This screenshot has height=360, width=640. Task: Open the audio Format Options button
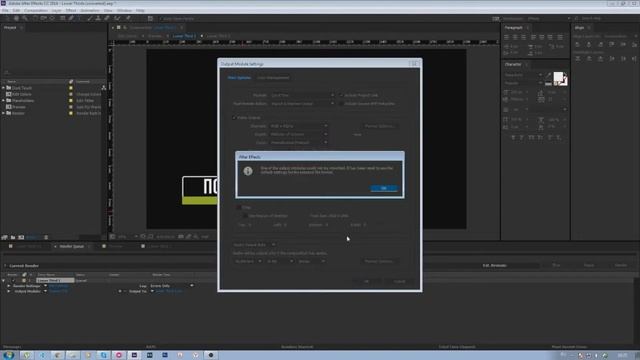[x=380, y=261]
